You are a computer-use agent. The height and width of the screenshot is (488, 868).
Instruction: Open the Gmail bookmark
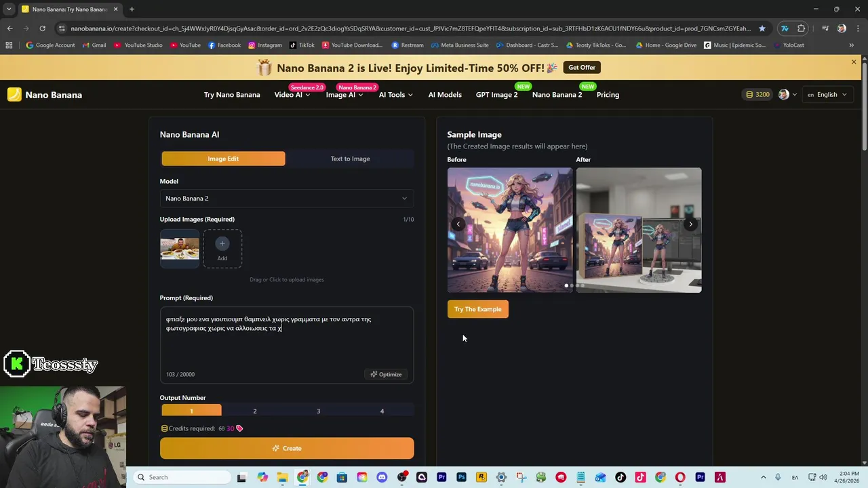click(94, 45)
